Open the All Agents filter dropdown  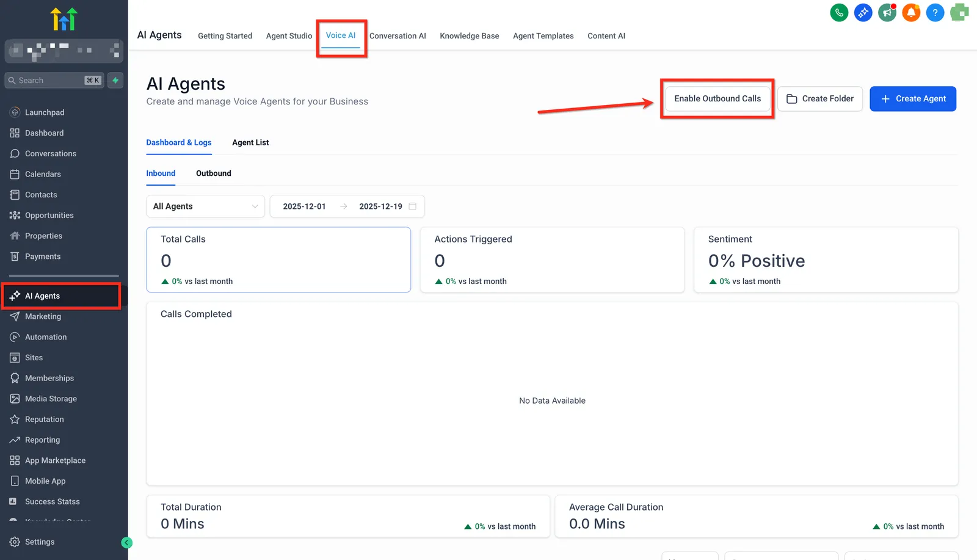[205, 206]
